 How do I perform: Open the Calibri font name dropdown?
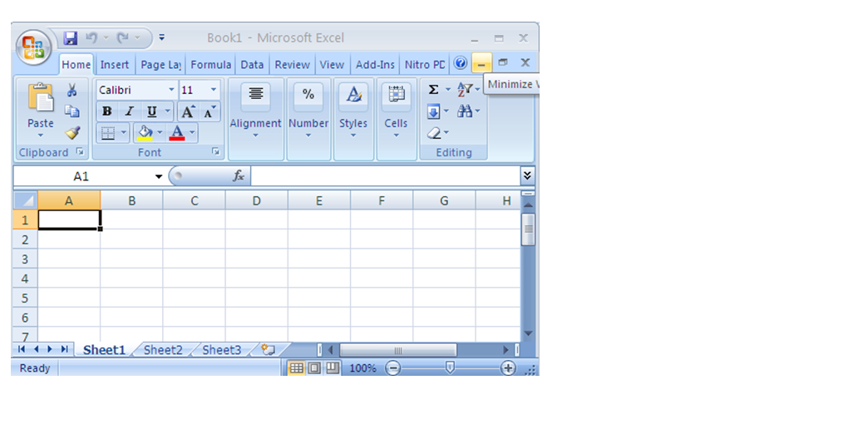pyautogui.click(x=171, y=90)
